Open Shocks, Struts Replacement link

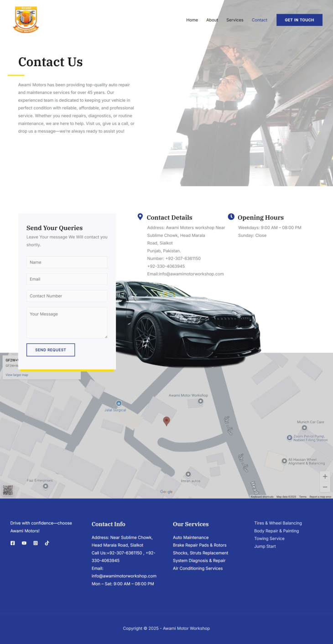201,553
